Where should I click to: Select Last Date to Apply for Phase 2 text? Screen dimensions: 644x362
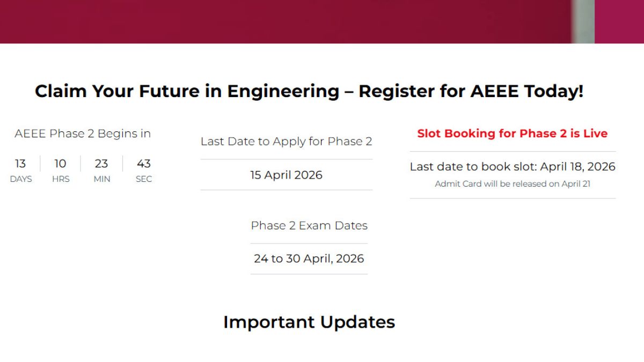click(286, 142)
